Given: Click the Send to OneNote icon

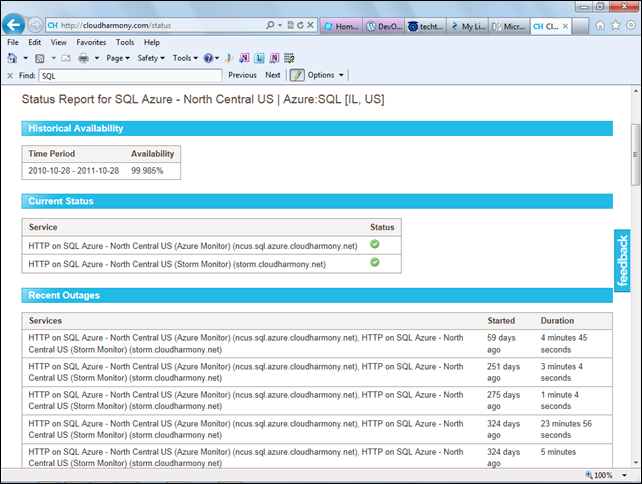Looking at the screenshot, I should tap(244, 58).
